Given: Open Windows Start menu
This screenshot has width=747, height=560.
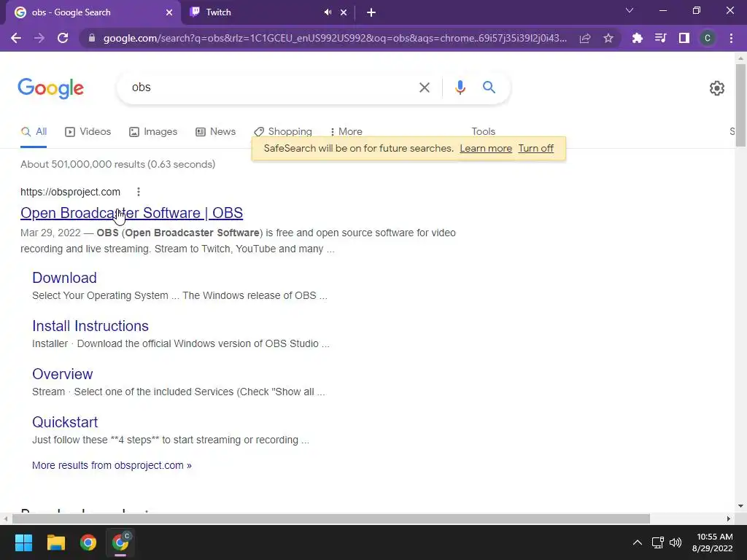Looking at the screenshot, I should (23, 542).
